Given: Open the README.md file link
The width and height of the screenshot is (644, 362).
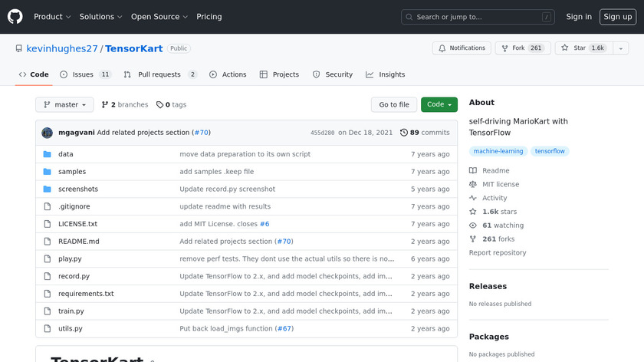Looking at the screenshot, I should tap(79, 242).
